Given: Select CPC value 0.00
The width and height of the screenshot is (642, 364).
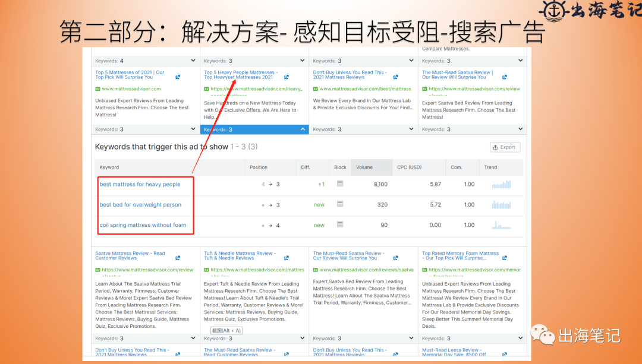Looking at the screenshot, I should 435,225.
